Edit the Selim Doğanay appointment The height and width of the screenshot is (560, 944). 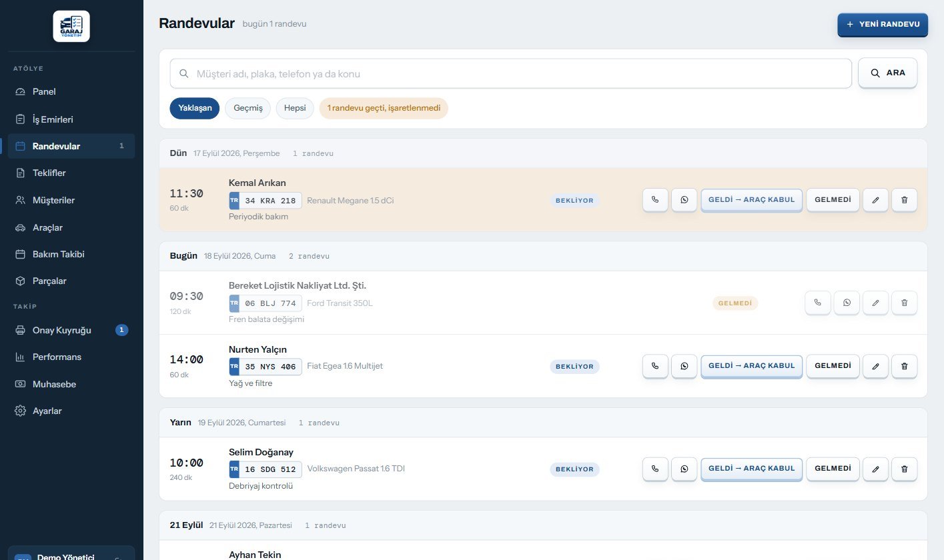(x=875, y=469)
